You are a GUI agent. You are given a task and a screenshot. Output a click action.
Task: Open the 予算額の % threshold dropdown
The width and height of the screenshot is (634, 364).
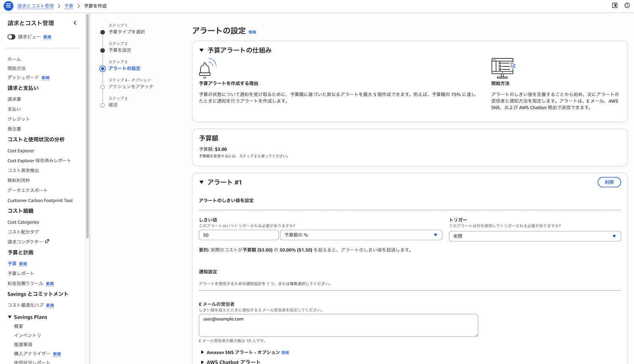coord(361,235)
